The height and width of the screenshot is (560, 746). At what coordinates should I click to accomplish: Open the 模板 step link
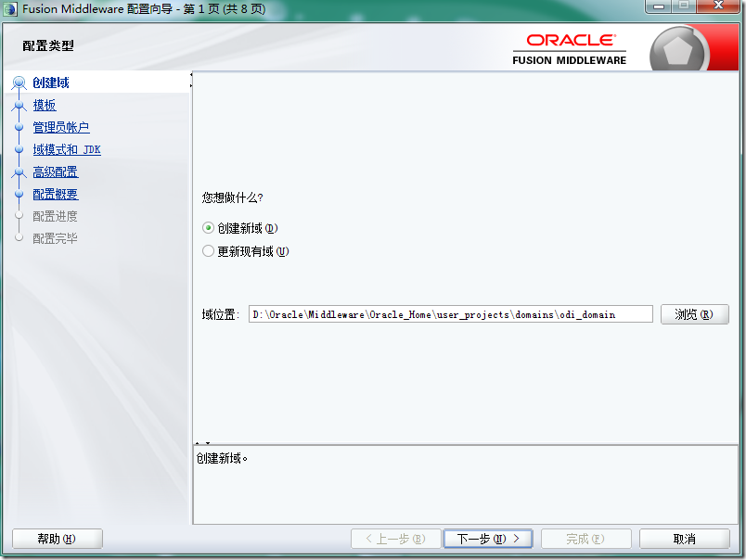point(45,105)
